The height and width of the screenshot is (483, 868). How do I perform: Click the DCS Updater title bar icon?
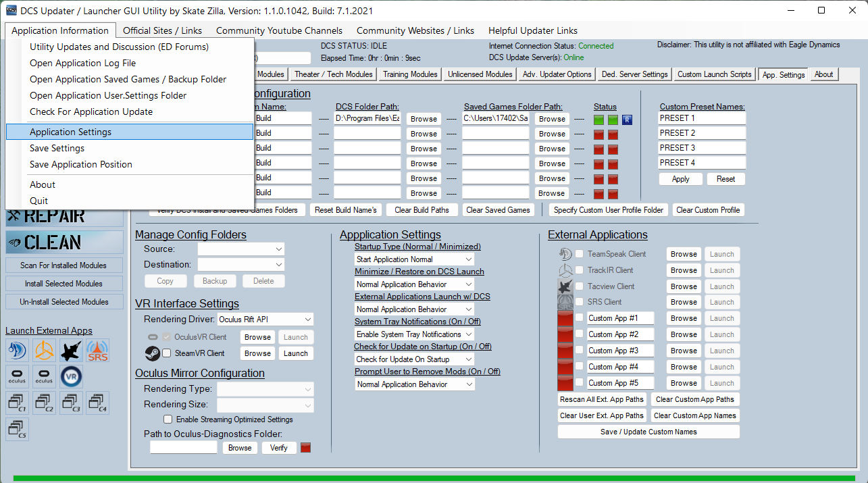pyautogui.click(x=10, y=11)
